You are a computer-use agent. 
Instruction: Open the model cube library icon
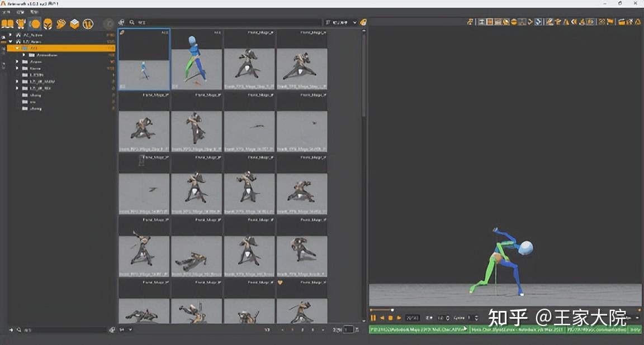tap(75, 23)
